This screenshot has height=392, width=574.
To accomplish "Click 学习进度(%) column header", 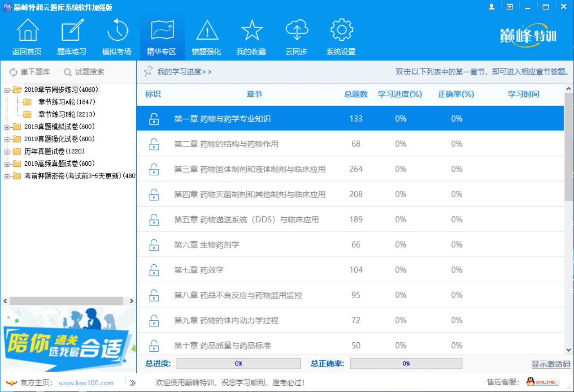I will coord(400,94).
